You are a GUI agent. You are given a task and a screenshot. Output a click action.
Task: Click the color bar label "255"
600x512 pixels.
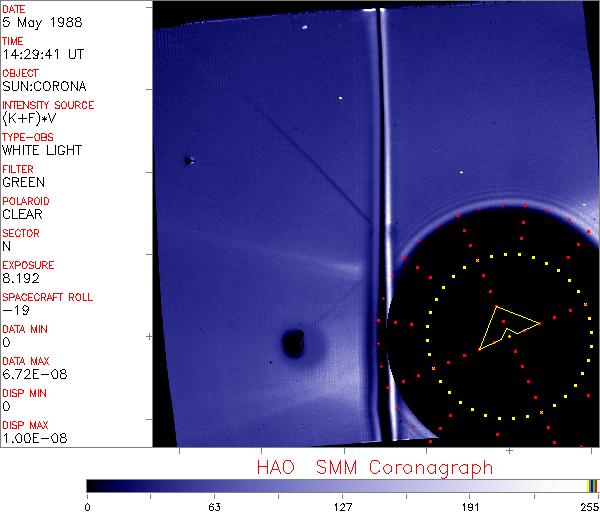click(589, 507)
